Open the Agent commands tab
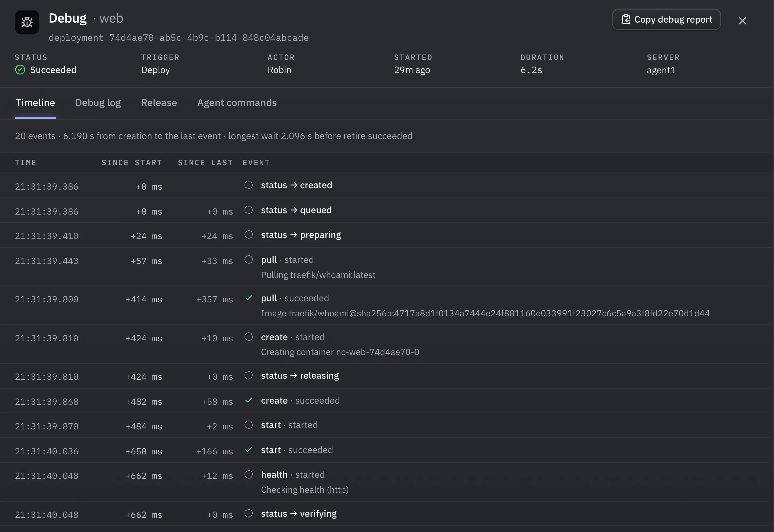This screenshot has width=774, height=532. coord(237,103)
